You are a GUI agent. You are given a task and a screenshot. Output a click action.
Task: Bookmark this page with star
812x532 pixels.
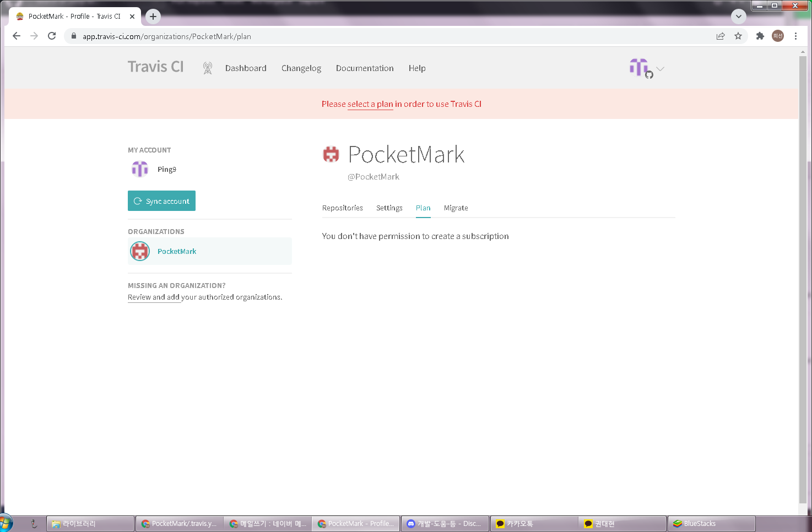point(738,36)
